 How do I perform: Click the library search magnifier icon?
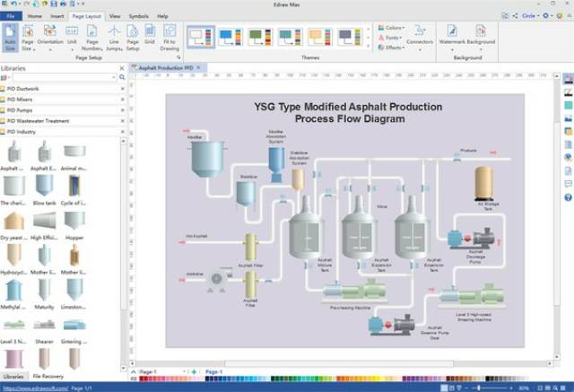[x=122, y=77]
